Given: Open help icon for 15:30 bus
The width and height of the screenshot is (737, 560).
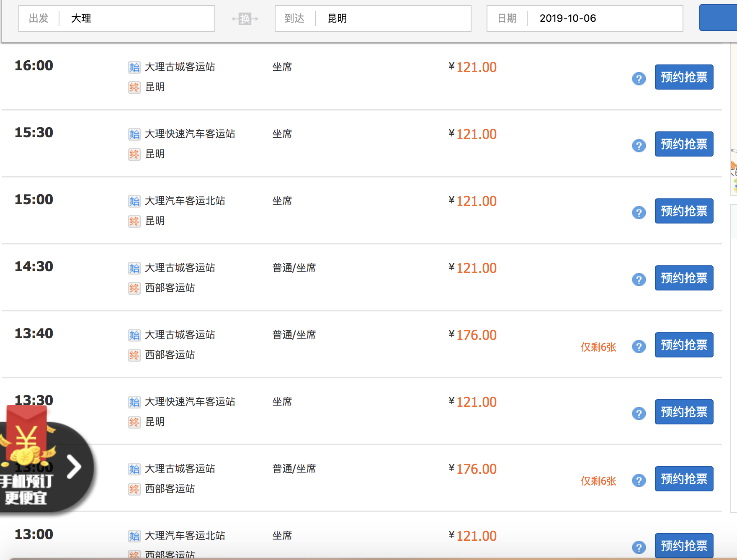Looking at the screenshot, I should (639, 146).
